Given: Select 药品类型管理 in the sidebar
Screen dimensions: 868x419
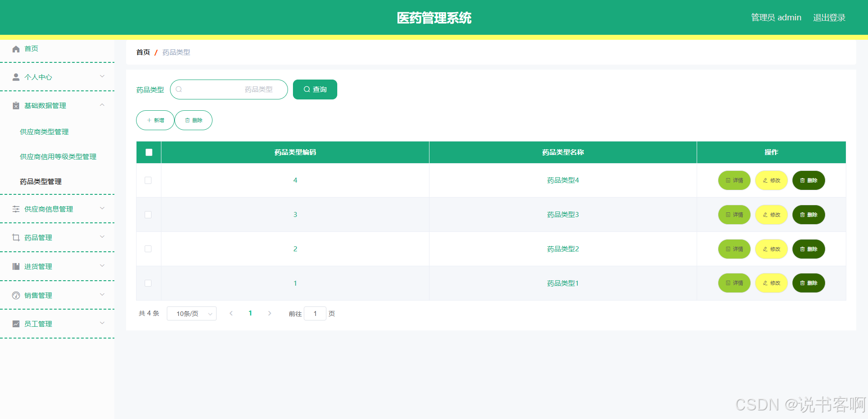Looking at the screenshot, I should [x=40, y=182].
